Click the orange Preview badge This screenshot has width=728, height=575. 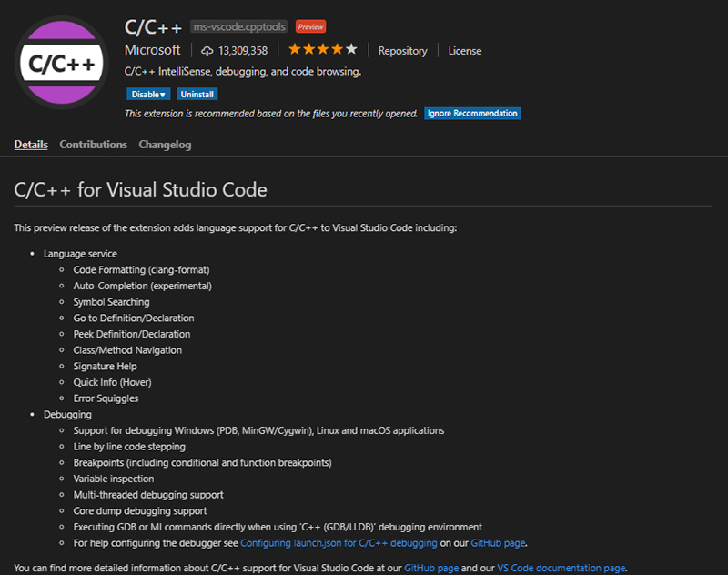coord(310,26)
